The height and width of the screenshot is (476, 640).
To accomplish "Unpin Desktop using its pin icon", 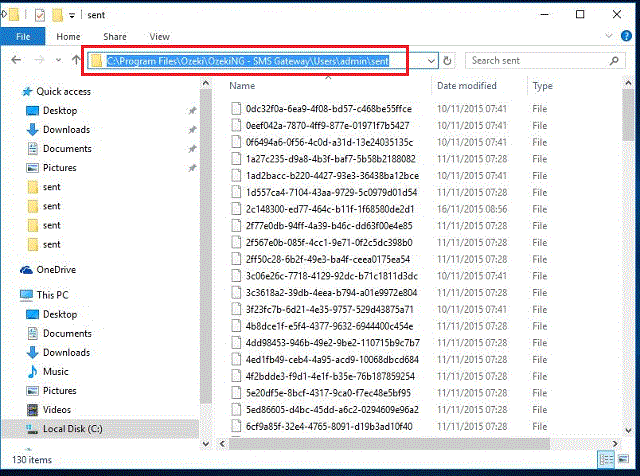I will pyautogui.click(x=192, y=111).
